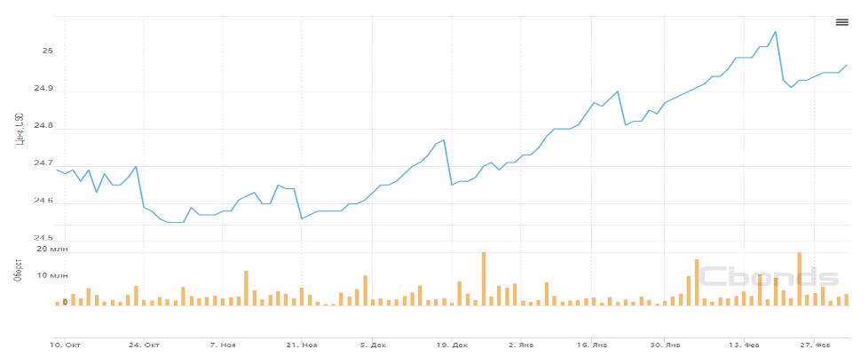
Task: Click the Cbonds watermark logo
Action: (x=769, y=277)
